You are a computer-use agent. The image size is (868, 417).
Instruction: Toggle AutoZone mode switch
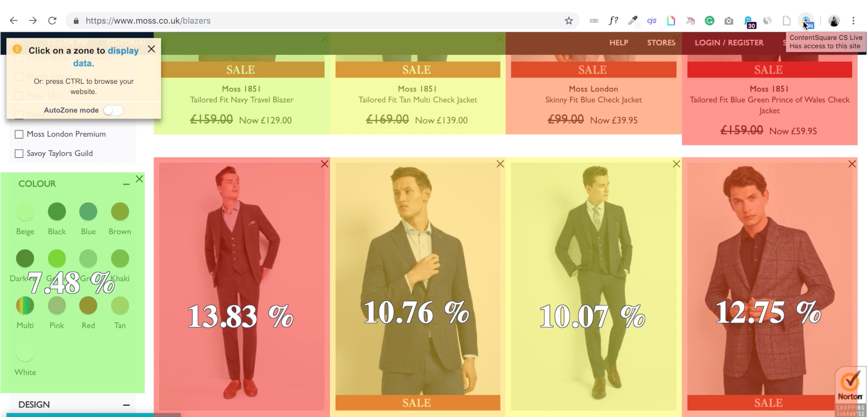click(113, 110)
